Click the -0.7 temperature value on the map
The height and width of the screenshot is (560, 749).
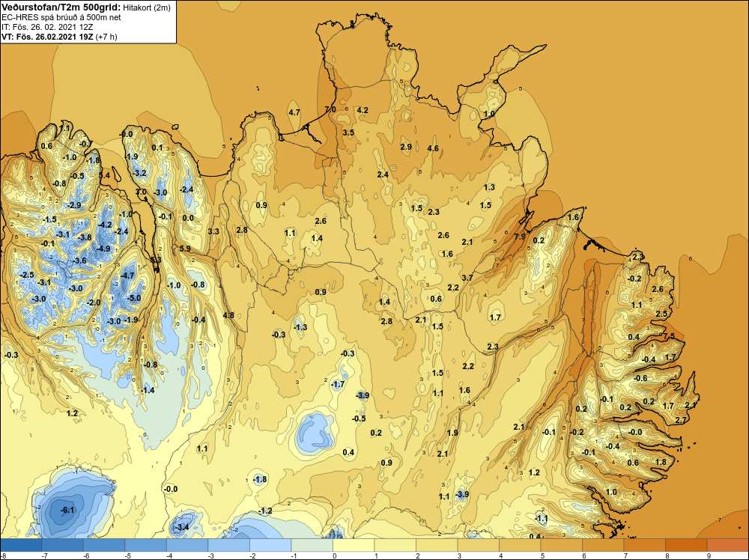click(85, 144)
